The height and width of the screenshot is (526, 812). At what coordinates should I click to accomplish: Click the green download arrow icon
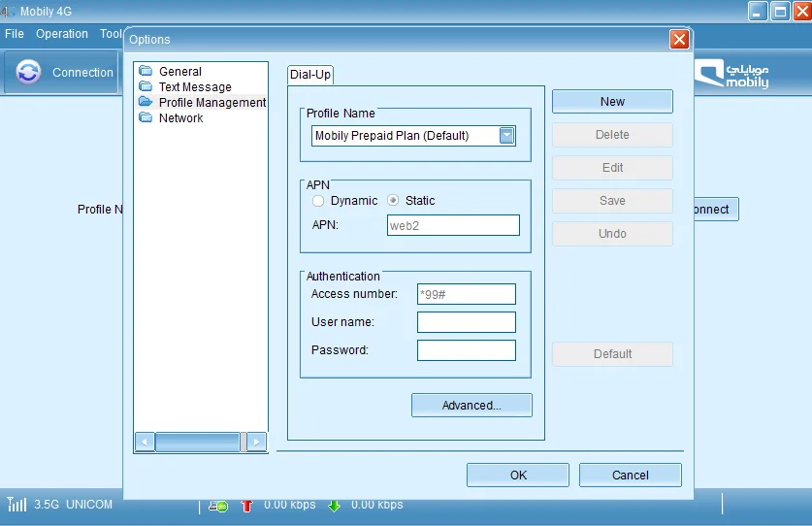(335, 506)
